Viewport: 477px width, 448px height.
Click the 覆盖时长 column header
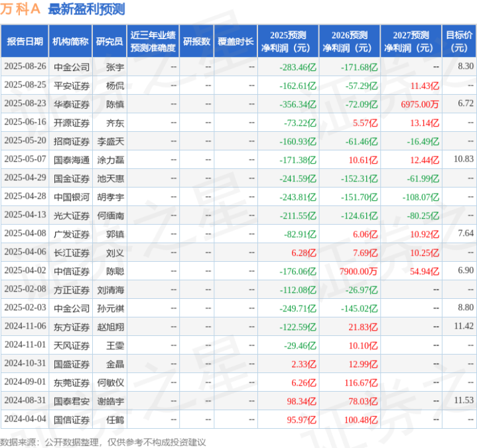[x=236, y=41]
